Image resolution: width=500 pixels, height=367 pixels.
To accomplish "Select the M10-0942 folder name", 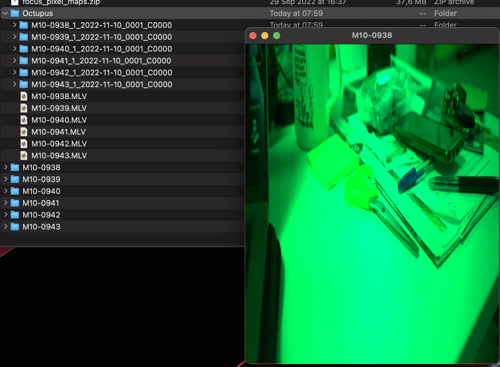I will pos(41,215).
